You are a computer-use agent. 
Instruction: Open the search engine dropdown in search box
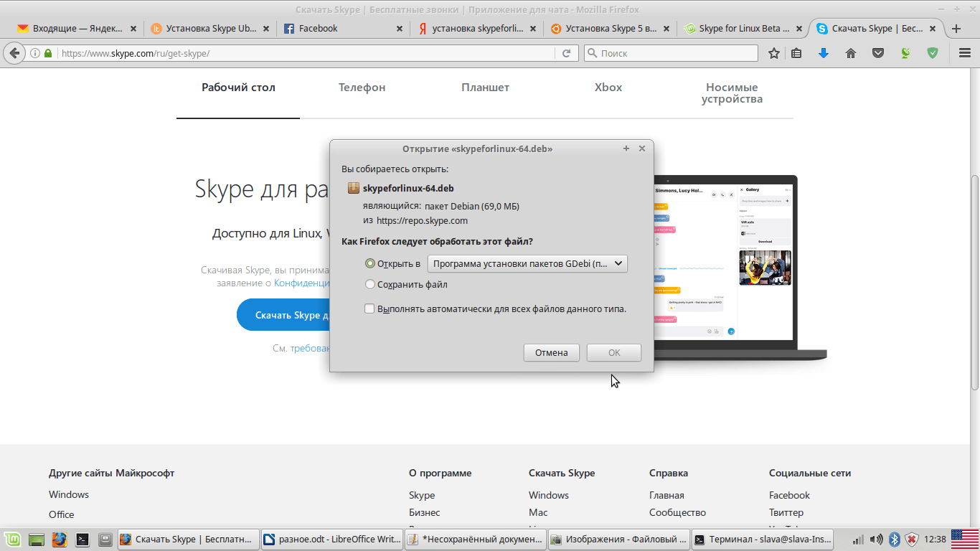pos(593,53)
